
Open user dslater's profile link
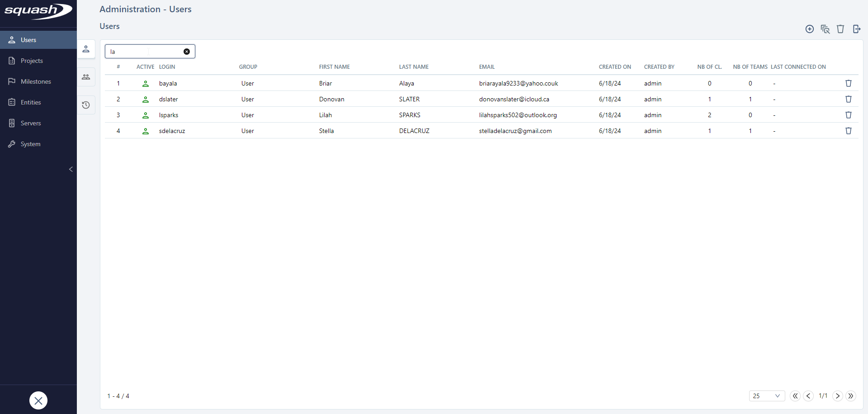pyautogui.click(x=169, y=99)
